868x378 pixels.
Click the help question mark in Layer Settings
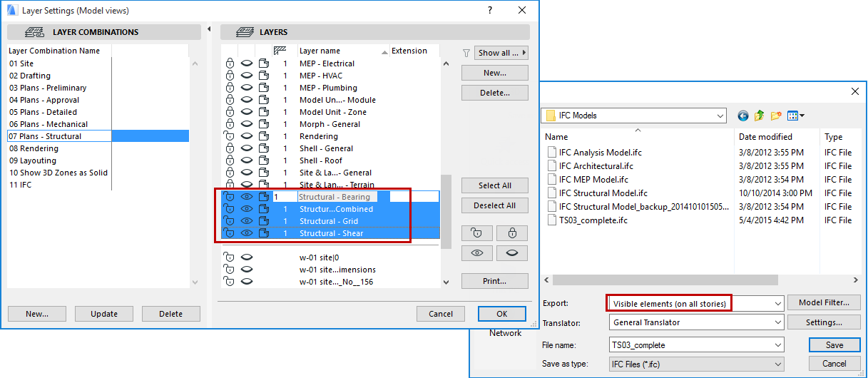490,10
